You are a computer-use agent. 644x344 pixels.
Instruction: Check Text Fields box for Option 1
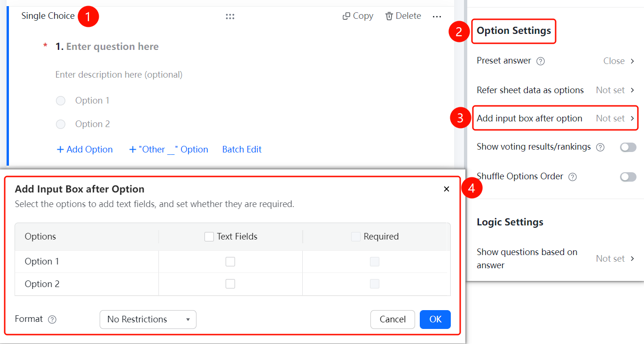click(x=230, y=262)
